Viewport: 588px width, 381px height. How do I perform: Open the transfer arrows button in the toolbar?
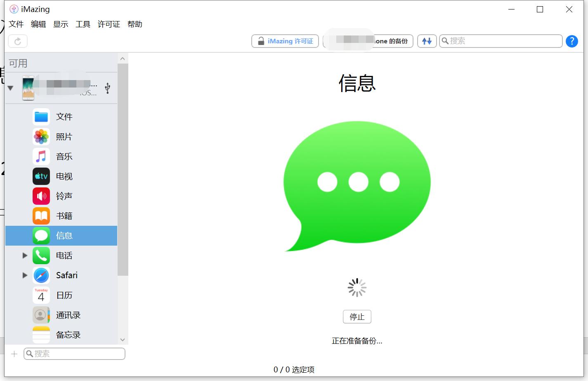coord(427,41)
